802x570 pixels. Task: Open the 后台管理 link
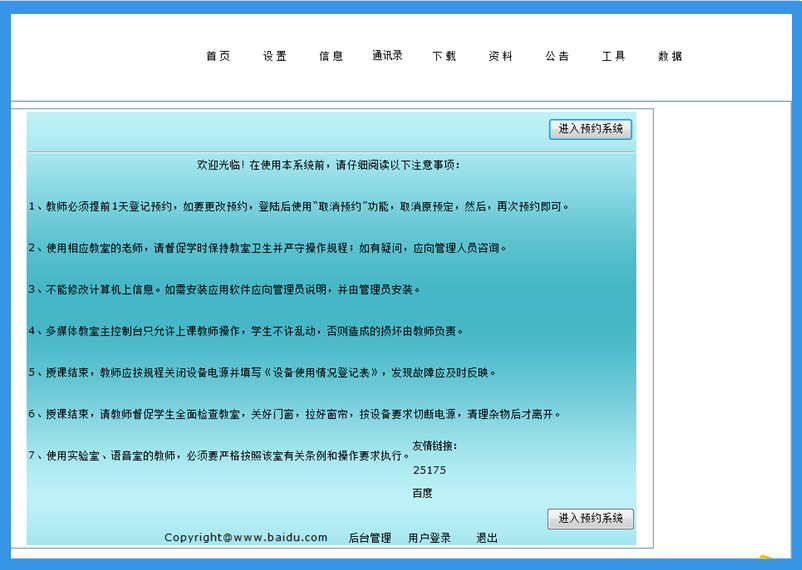point(370,538)
